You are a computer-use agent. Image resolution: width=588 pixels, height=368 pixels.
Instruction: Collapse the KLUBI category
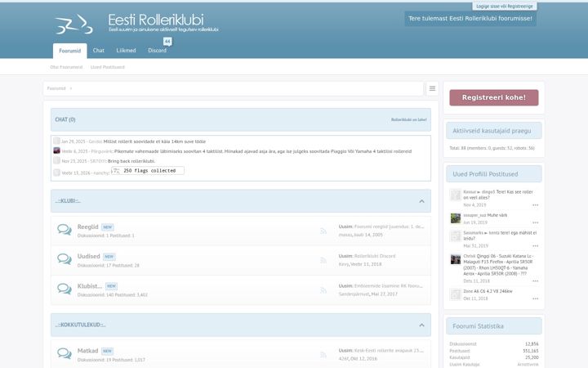tap(421, 201)
